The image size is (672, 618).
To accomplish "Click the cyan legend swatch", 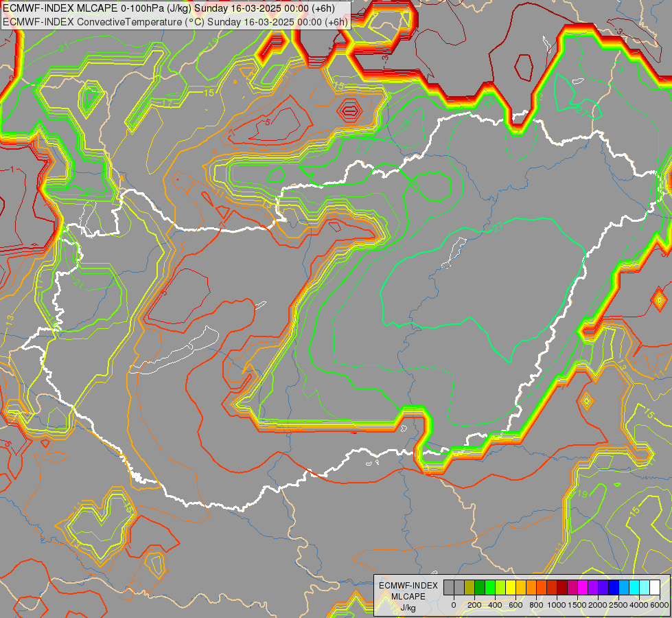I will click(635, 587).
